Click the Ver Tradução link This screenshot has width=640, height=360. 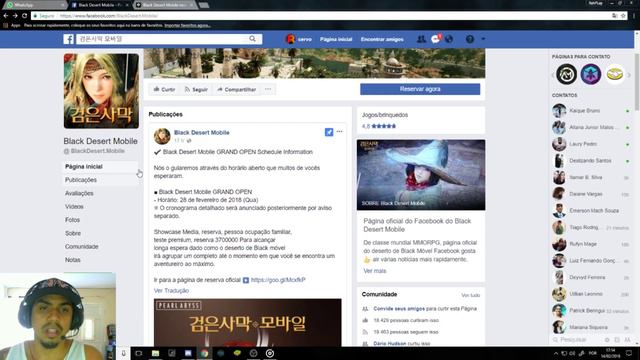tap(171, 291)
